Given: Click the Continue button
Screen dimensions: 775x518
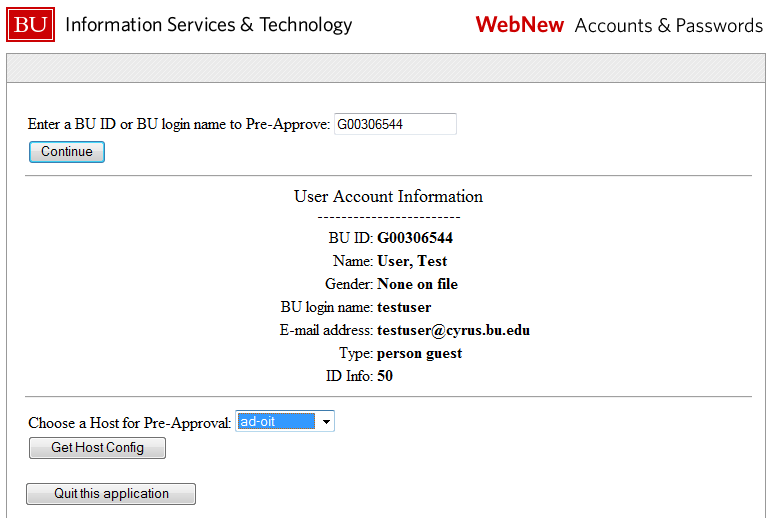Looking at the screenshot, I should coord(67,152).
